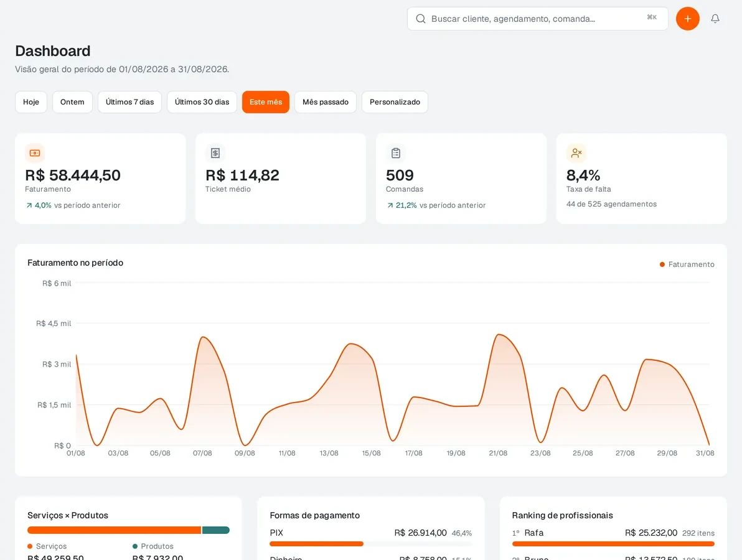742x560 pixels.
Task: Click the chart peak near 21/08
Action: pos(498,335)
